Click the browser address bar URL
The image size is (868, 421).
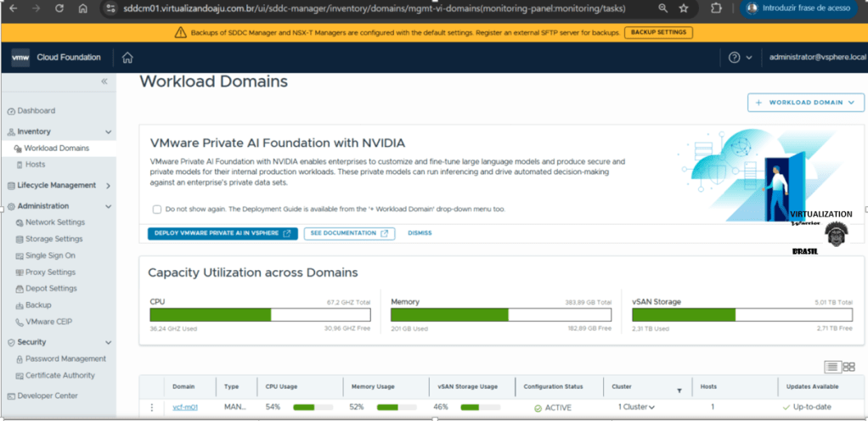(x=365, y=8)
